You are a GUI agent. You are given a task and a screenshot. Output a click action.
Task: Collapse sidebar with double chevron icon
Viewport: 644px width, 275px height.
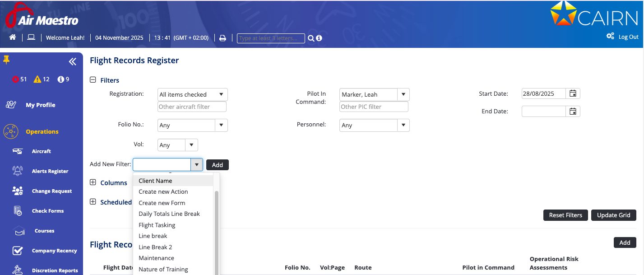[x=72, y=62]
